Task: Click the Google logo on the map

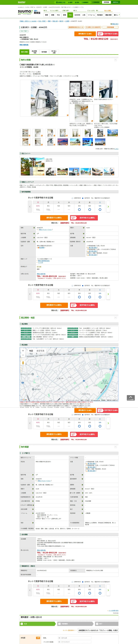Action: 24,399
